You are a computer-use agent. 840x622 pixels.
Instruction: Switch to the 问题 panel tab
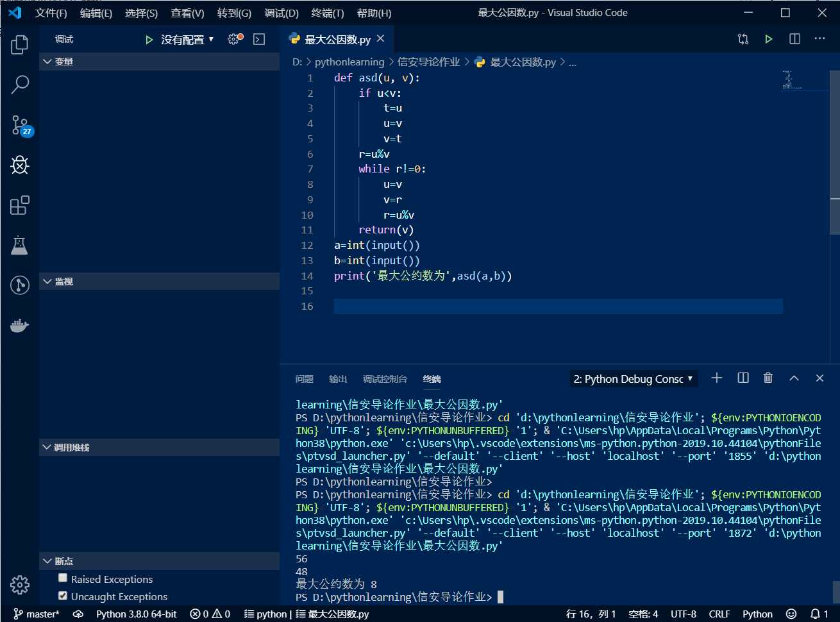click(x=305, y=379)
